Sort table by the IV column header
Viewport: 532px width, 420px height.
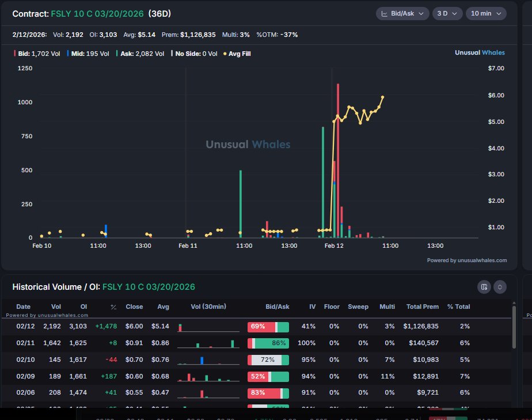312,307
